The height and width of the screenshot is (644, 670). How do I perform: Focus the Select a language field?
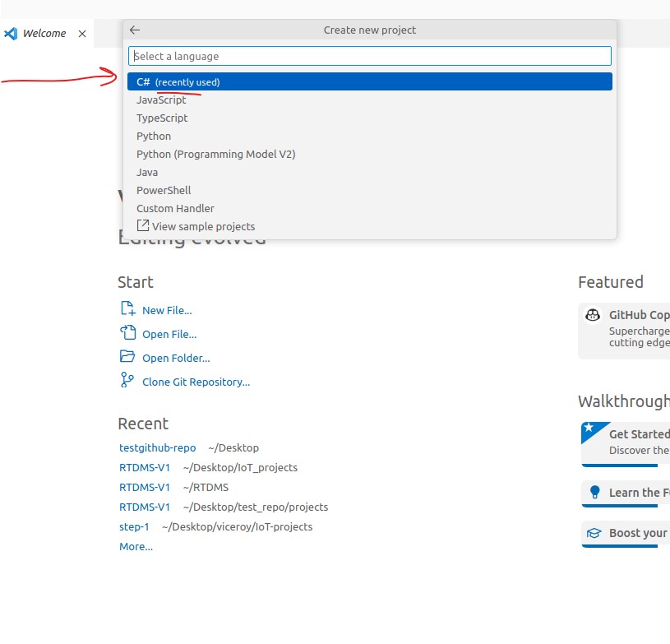click(370, 56)
